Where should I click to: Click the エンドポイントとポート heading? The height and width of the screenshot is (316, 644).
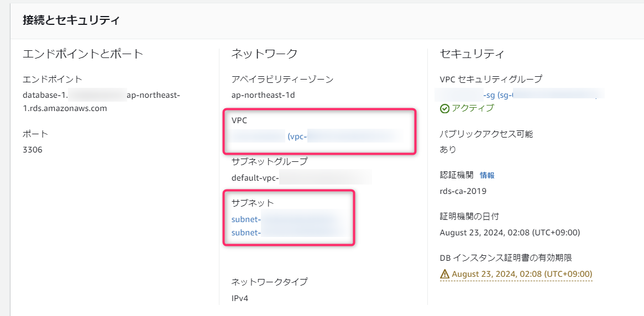pos(83,54)
